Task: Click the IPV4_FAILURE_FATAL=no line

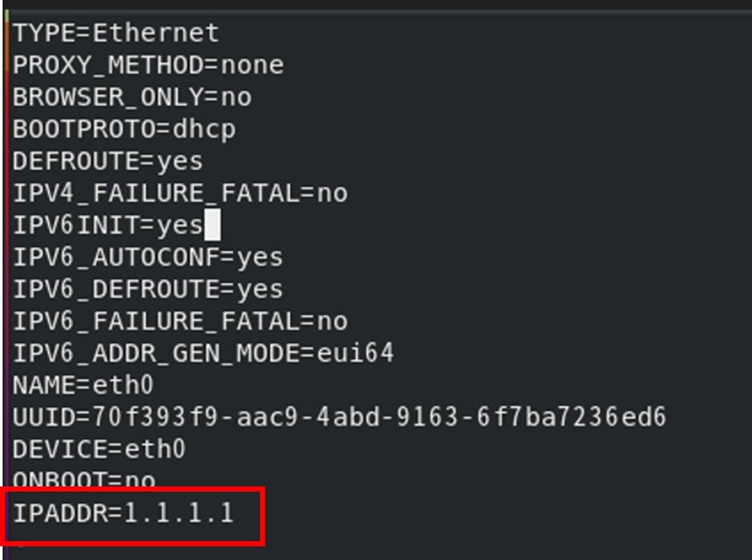Action: click(180, 193)
